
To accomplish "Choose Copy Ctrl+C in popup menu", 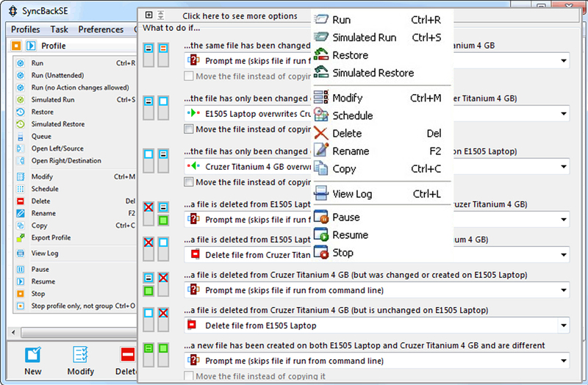I will click(x=382, y=169).
